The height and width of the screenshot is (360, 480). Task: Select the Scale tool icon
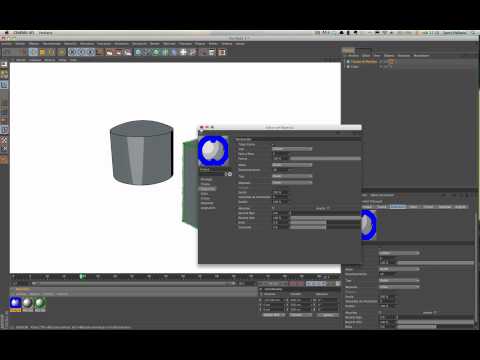pos(51,52)
